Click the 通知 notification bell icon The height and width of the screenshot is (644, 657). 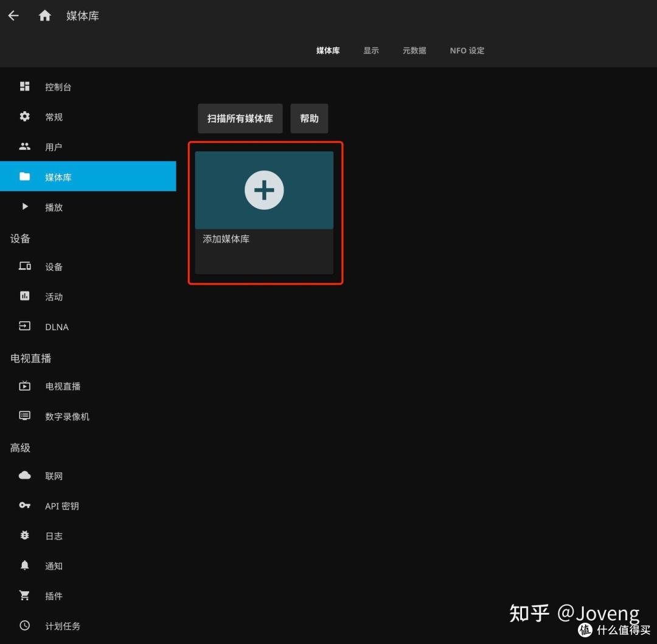(x=24, y=566)
